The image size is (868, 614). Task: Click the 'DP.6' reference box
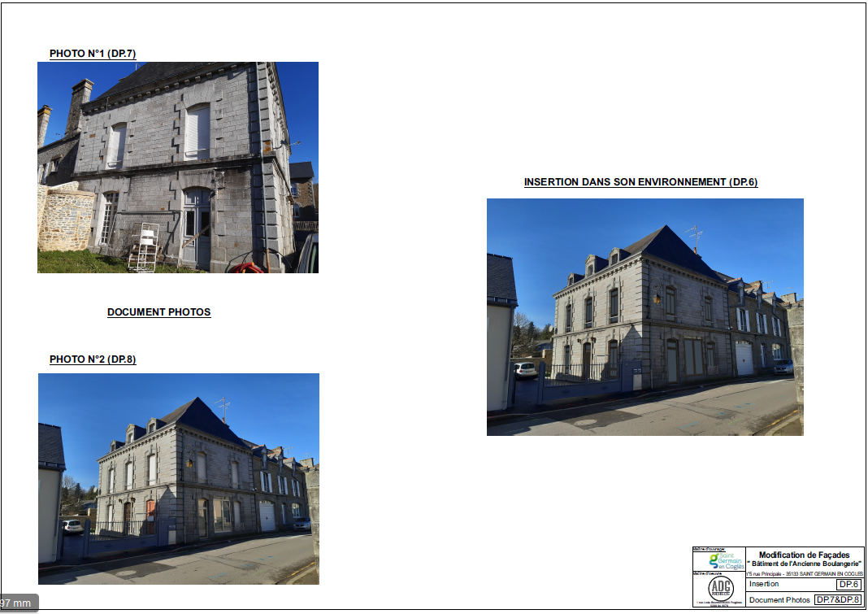coord(848,585)
